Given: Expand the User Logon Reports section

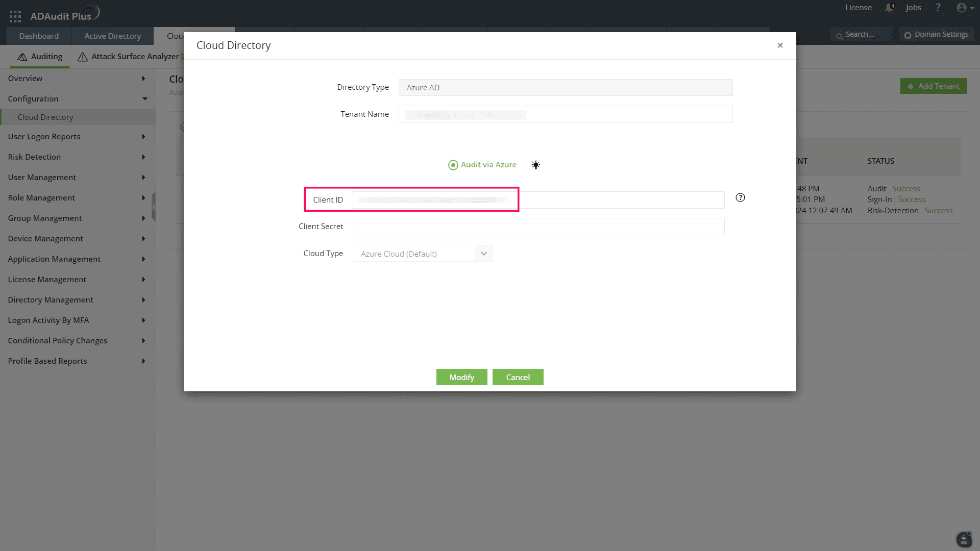Looking at the screenshot, I should (143, 136).
